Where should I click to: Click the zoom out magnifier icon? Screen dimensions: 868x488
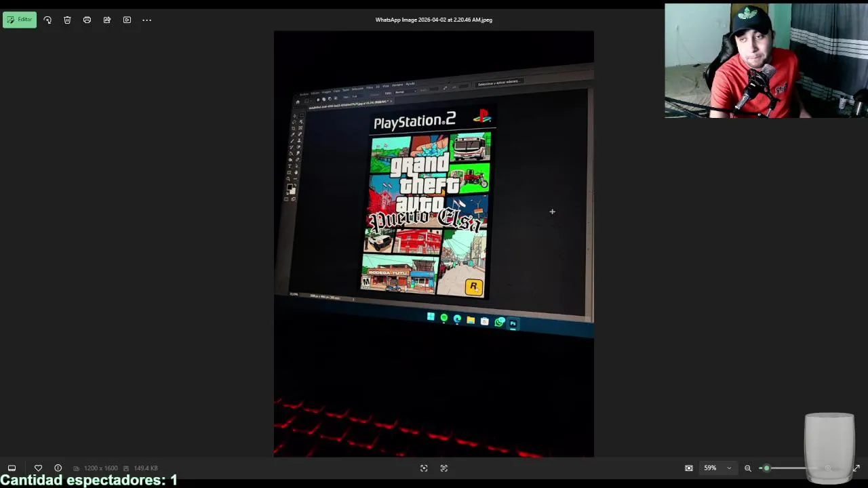[748, 468]
